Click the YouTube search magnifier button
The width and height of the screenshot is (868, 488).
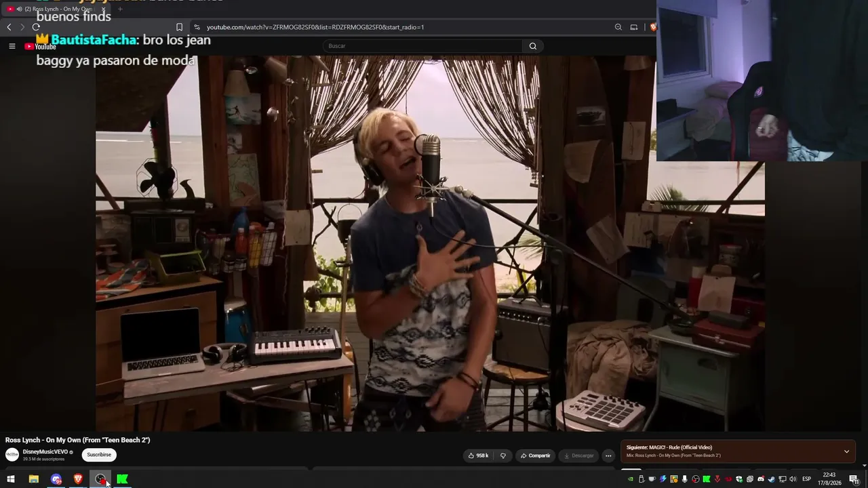point(533,46)
